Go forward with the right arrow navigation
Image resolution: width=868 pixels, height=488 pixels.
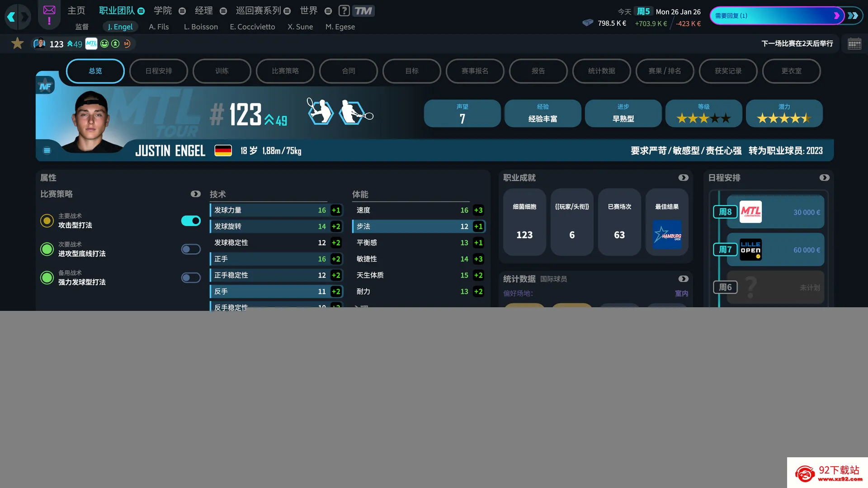25,17
